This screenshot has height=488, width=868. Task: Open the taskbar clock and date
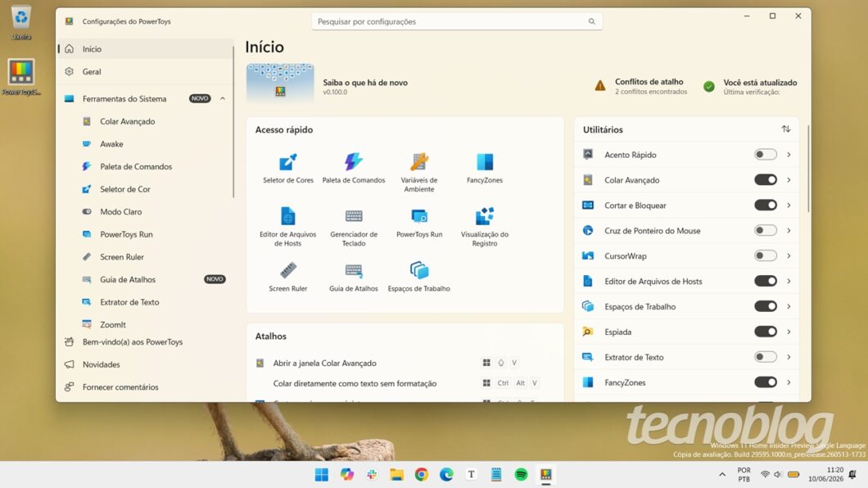click(x=825, y=474)
